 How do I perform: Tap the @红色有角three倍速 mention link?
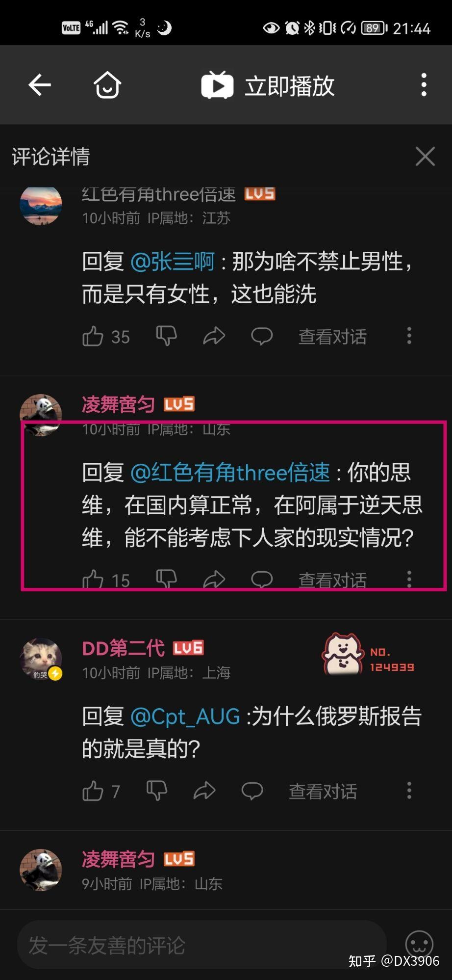coord(230,473)
